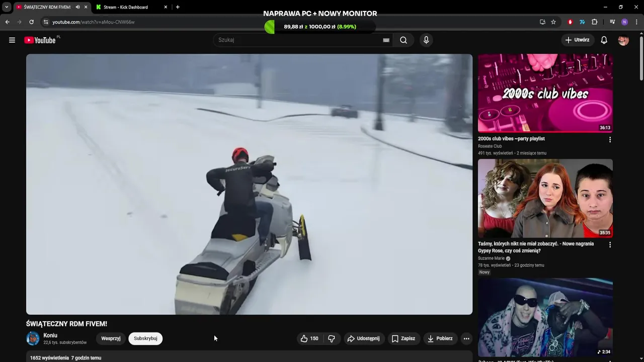Subscribe with Subskrybuj button
This screenshot has height=362, width=644.
tap(145, 339)
